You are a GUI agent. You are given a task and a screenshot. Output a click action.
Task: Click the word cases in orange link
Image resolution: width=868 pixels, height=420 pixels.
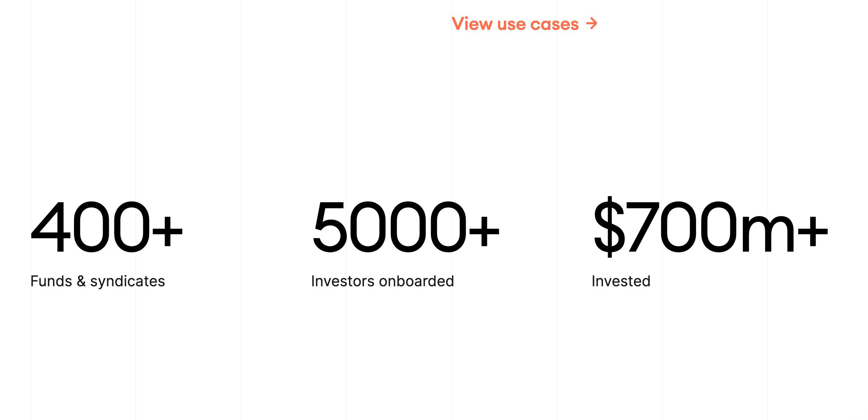(555, 24)
